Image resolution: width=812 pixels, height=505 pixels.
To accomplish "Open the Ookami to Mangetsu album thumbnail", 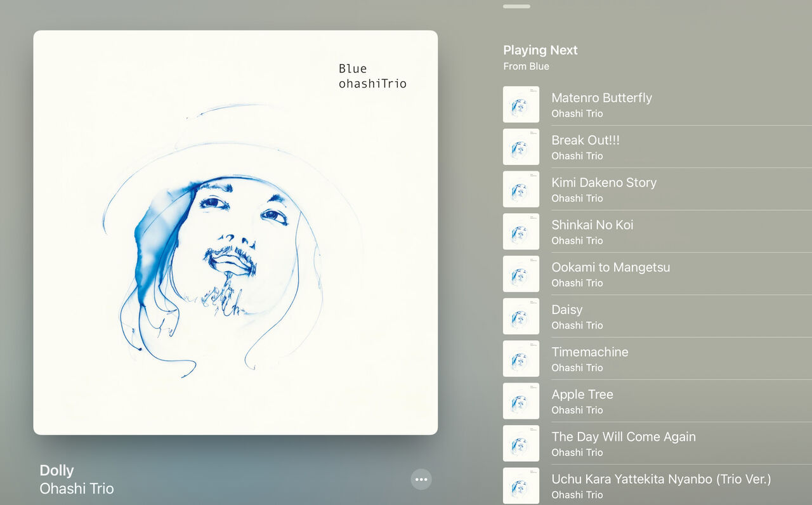I will (x=521, y=274).
